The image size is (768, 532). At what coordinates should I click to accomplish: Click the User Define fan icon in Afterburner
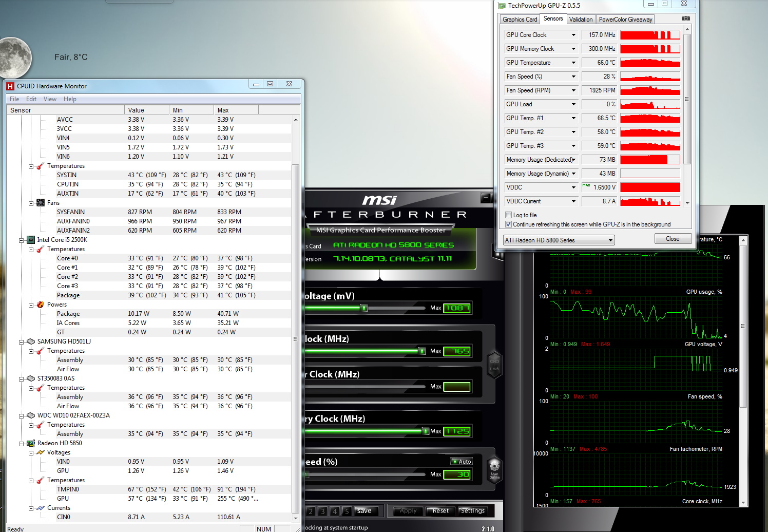[x=494, y=469]
